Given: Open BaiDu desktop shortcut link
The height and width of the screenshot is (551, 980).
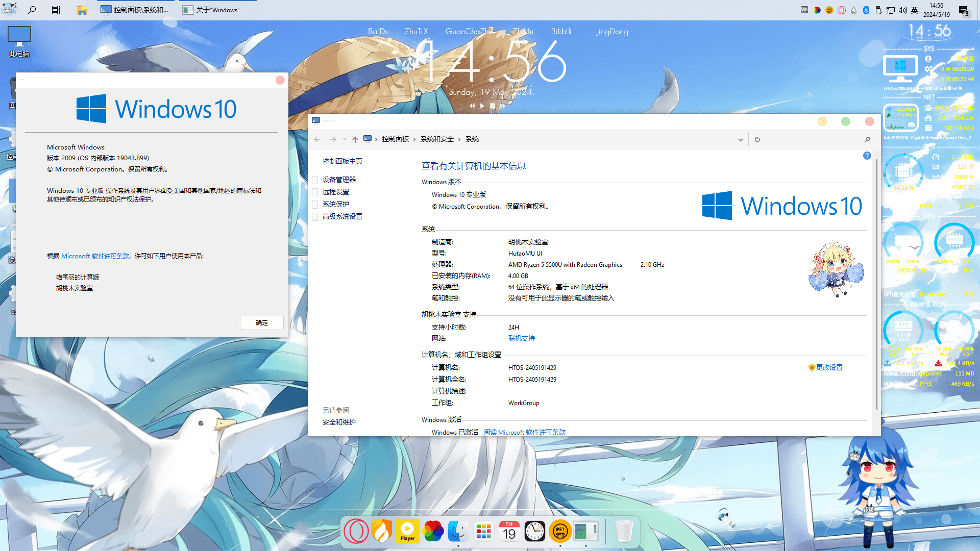Looking at the screenshot, I should 378,32.
